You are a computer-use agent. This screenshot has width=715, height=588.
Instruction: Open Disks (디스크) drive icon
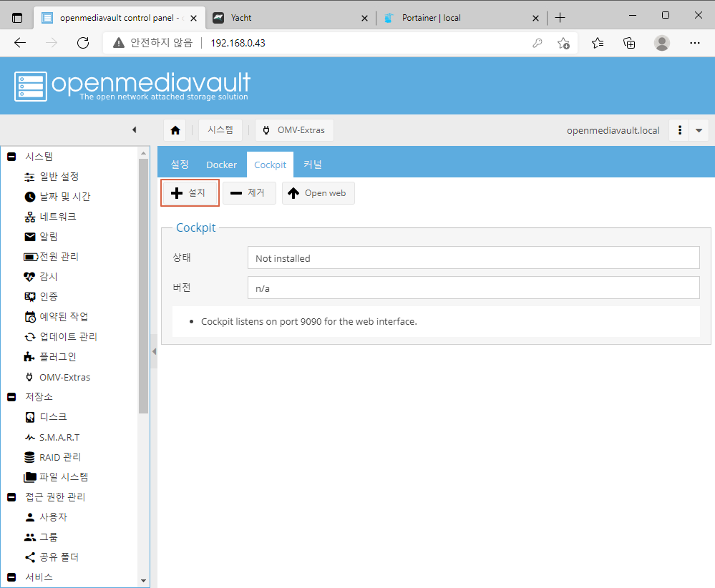click(29, 417)
